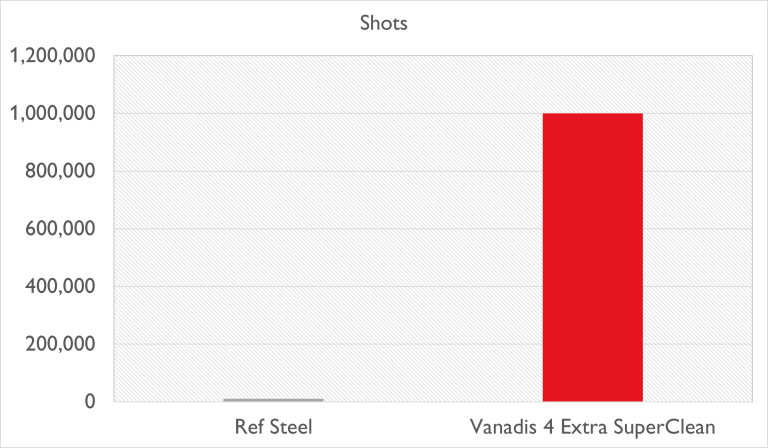Select the small gray Ref Steel bar
The width and height of the screenshot is (768, 448).
[x=273, y=400]
